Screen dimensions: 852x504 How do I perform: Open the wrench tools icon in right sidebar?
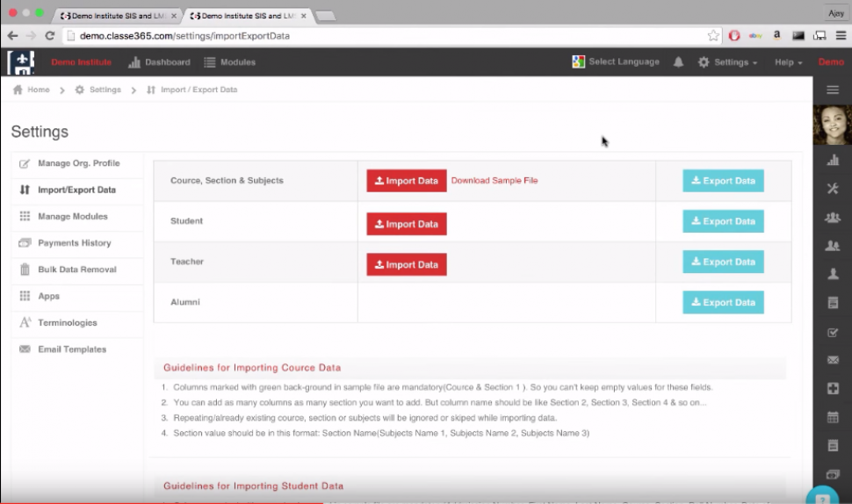point(833,189)
